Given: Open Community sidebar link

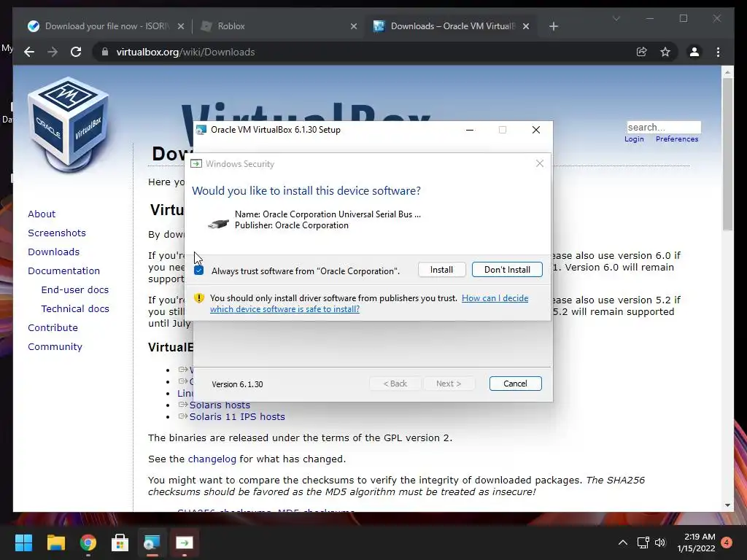Looking at the screenshot, I should 55,346.
